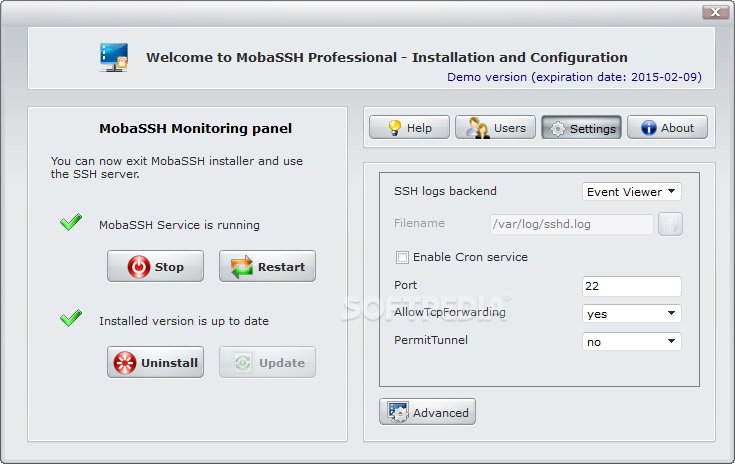The height and width of the screenshot is (464, 735).
Task: Restart the MobaSSH service
Action: click(x=267, y=266)
